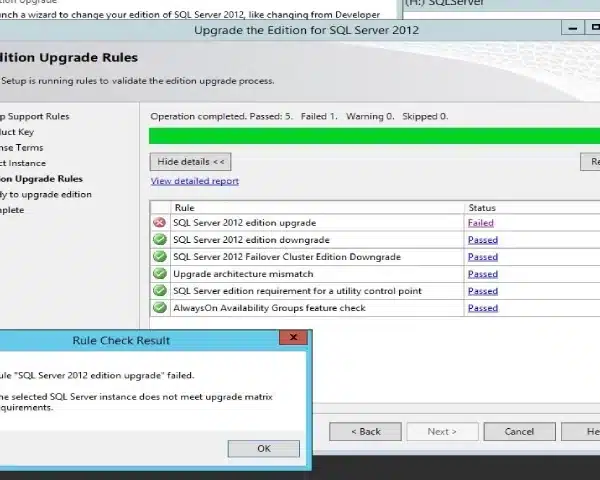
Task: Click green check icon for edition downgrade rule
Action: pyautogui.click(x=160, y=240)
